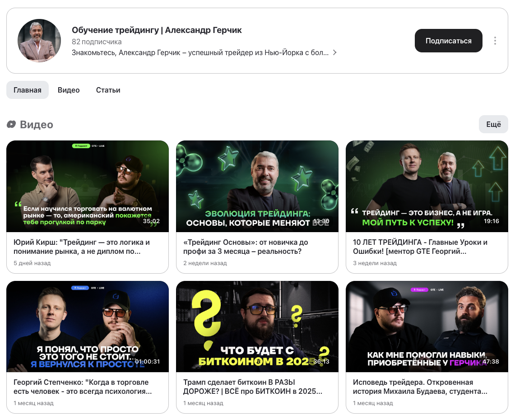Image resolution: width=515 pixels, height=420 pixels.
Task: Click the title 'Трамп сделает биткоин В РАЗЫ ДОРОЖЕ?'
Action: tap(253, 387)
